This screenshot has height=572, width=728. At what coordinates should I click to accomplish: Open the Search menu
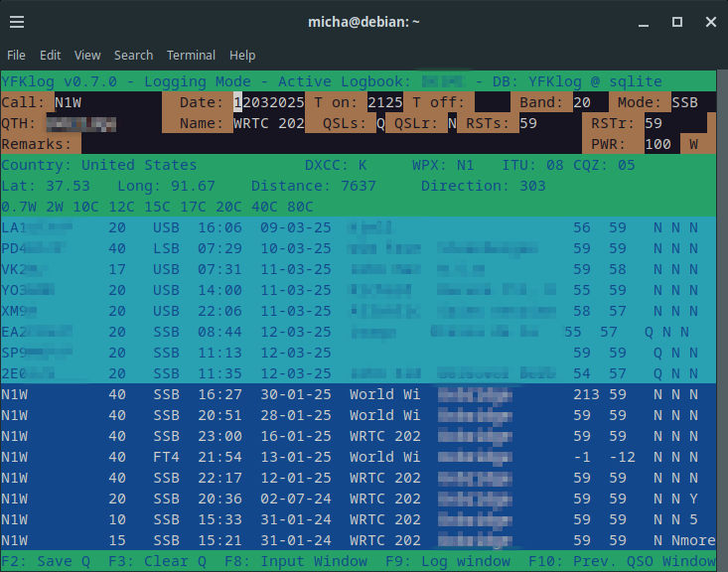(x=133, y=55)
